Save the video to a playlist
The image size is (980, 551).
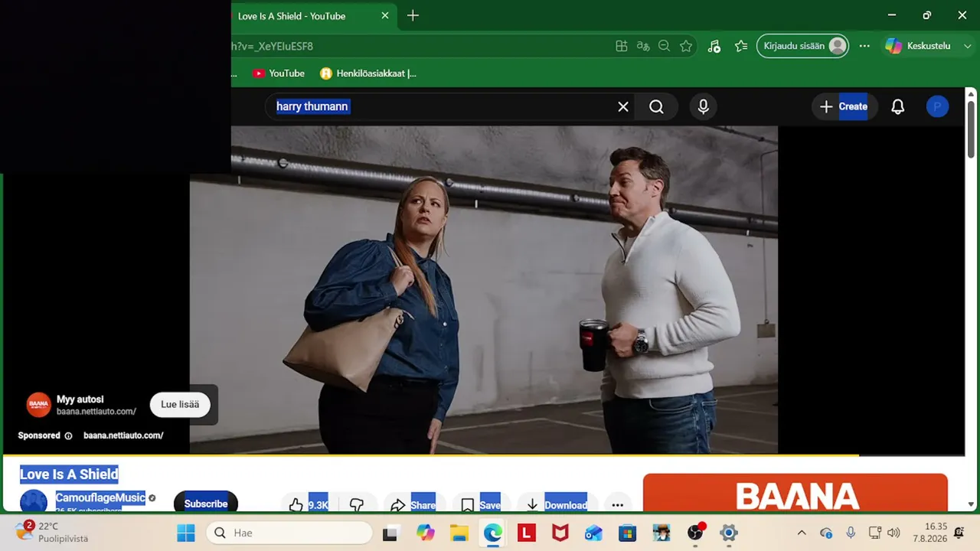click(481, 504)
